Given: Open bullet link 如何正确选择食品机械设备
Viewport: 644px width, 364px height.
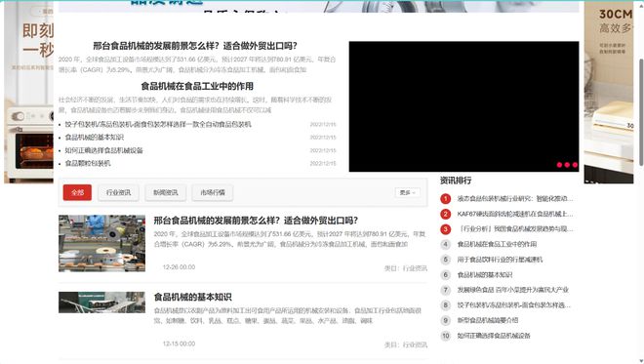Looking at the screenshot, I should tap(103, 150).
